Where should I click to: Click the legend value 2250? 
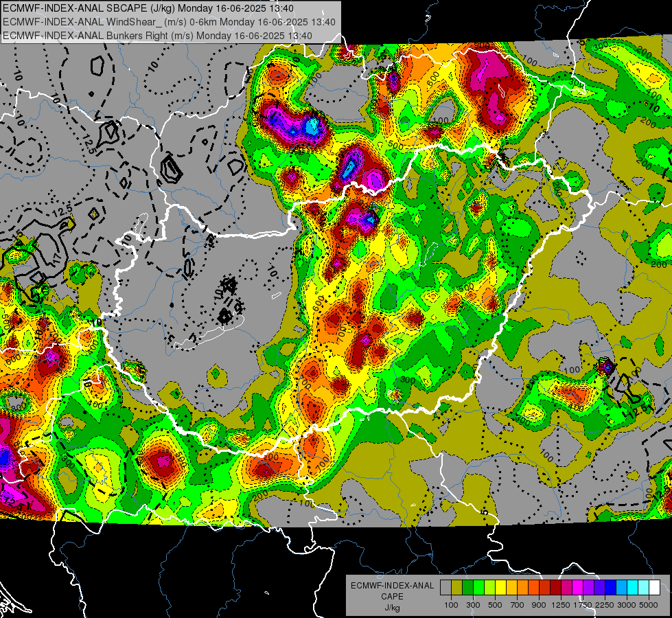605,605
